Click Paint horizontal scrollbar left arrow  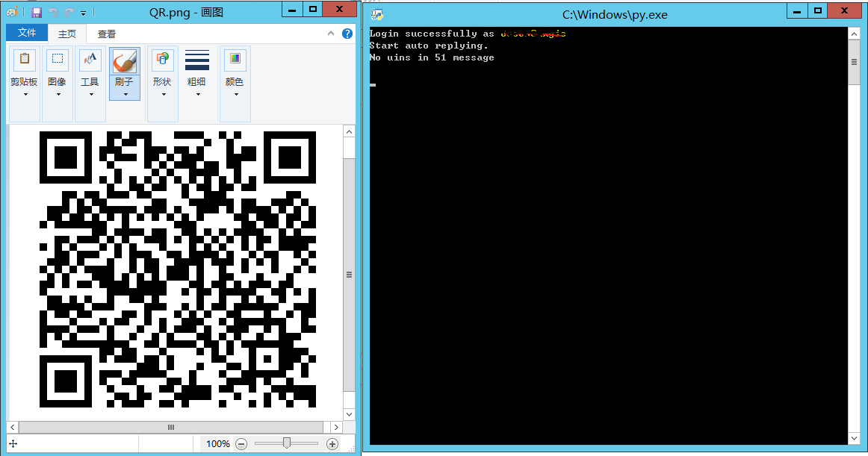[x=13, y=427]
